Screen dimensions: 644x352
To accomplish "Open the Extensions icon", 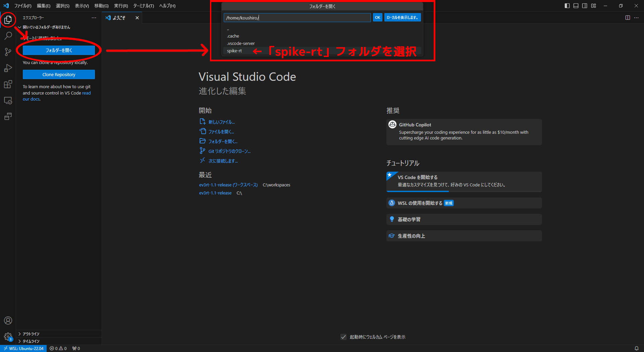I will click(8, 84).
